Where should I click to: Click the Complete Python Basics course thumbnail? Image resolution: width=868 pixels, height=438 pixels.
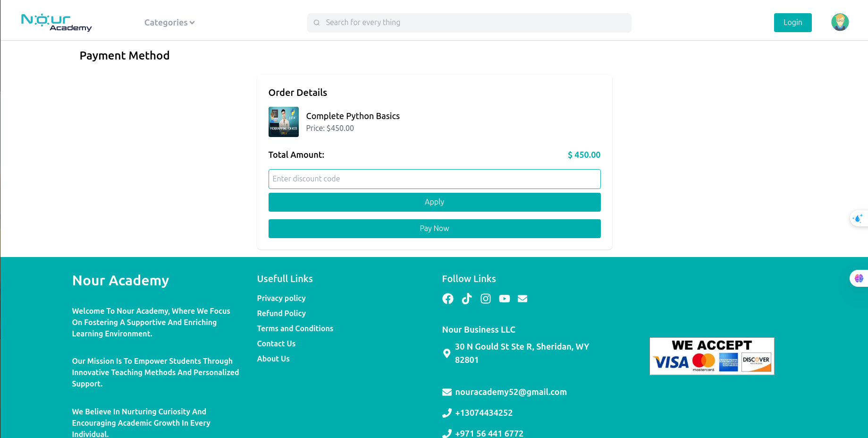click(x=283, y=122)
